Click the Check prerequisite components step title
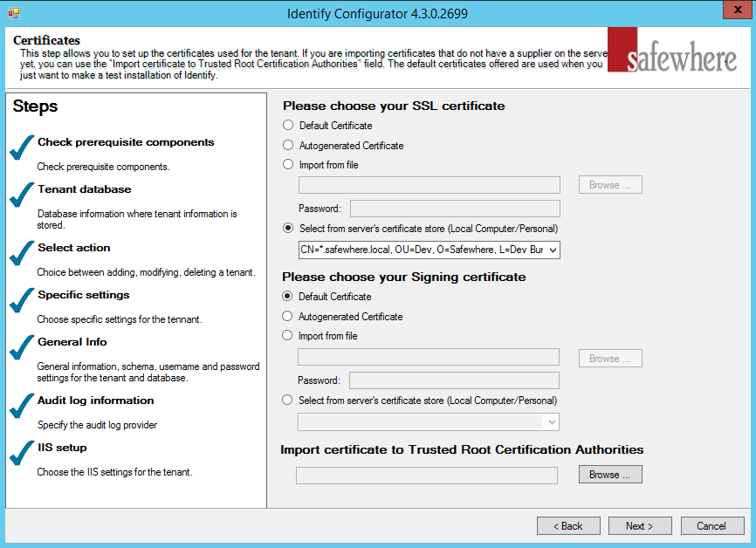The image size is (756, 548). click(x=126, y=141)
